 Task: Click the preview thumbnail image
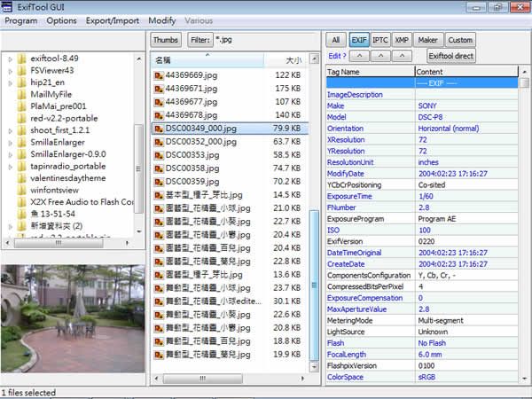(73, 318)
